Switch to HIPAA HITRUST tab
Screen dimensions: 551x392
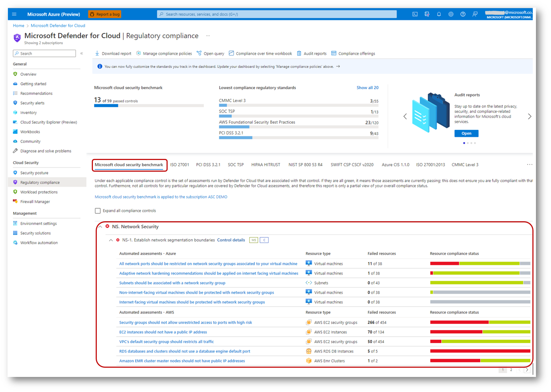266,165
